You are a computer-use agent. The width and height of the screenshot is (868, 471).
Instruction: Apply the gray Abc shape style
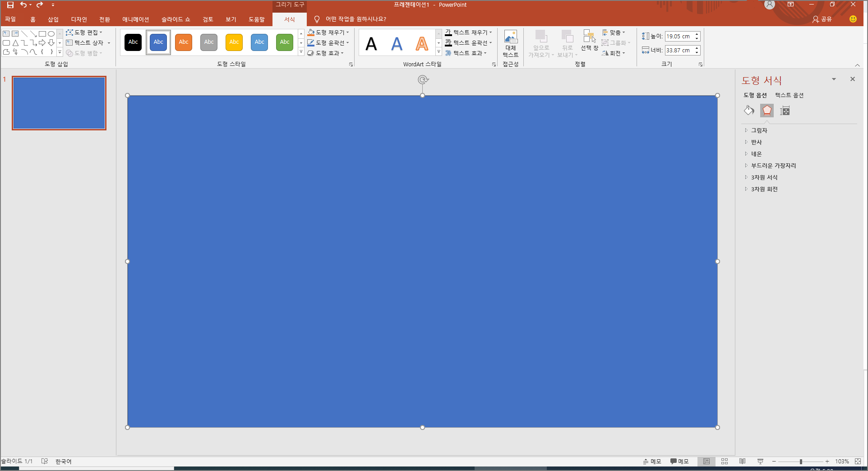coord(209,42)
